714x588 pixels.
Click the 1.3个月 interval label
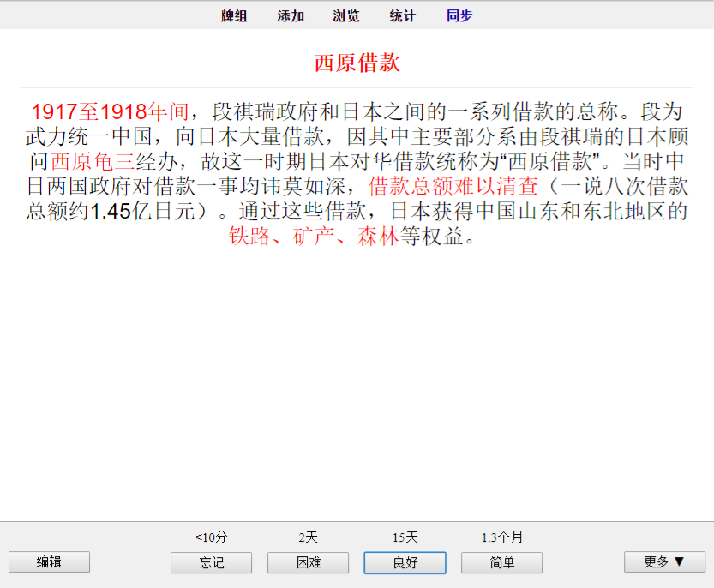click(501, 537)
